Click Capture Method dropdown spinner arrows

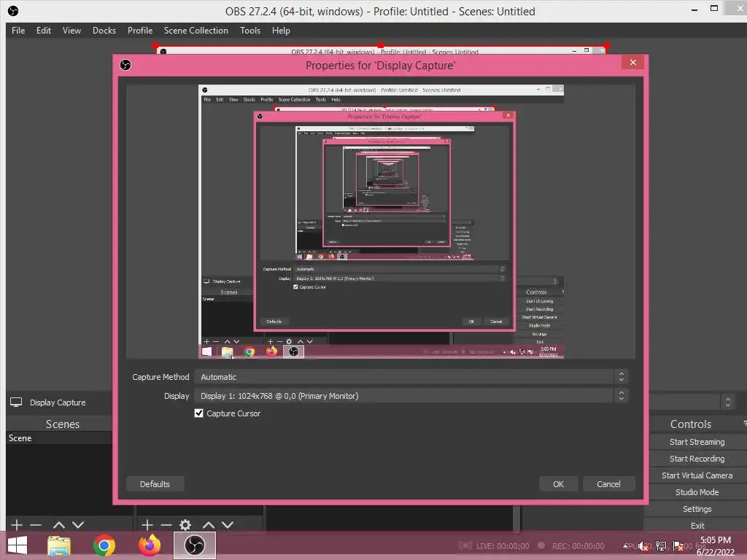pos(622,377)
